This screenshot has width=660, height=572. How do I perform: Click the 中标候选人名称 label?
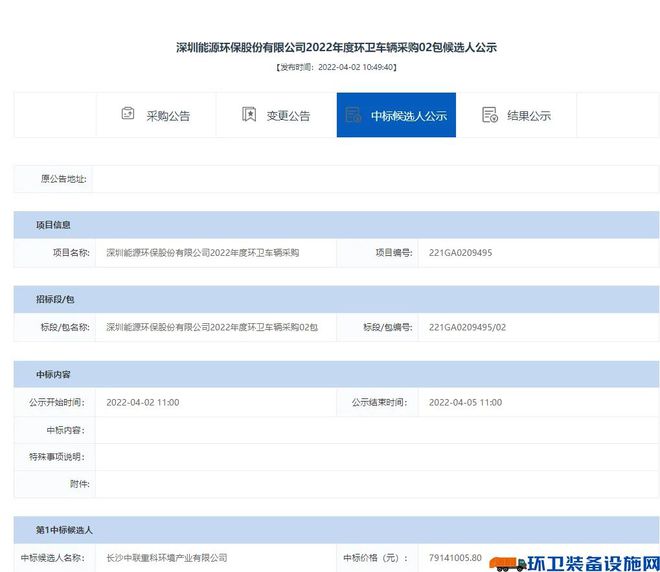53,558
